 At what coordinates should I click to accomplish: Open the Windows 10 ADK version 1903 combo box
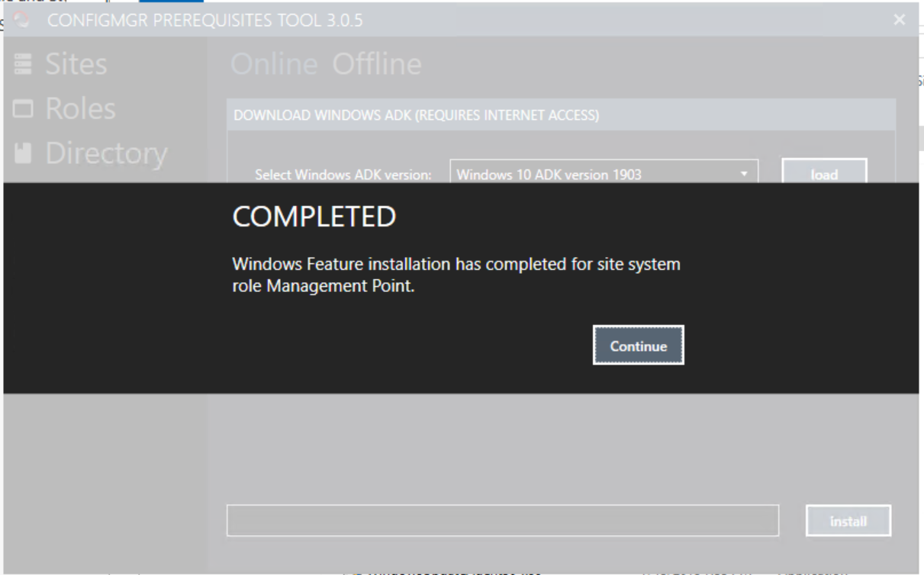pyautogui.click(x=604, y=174)
